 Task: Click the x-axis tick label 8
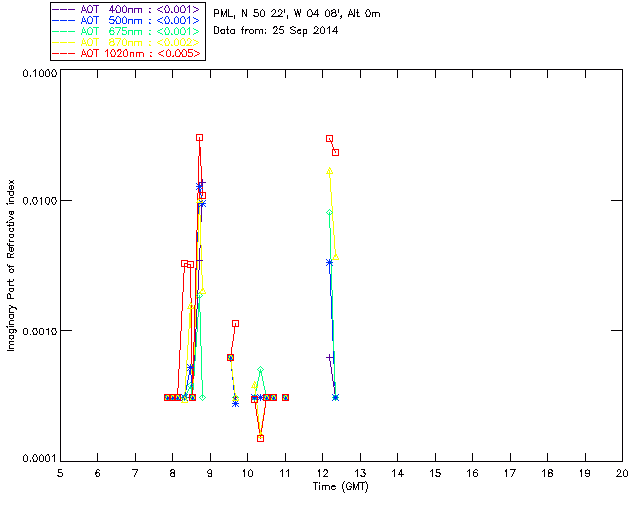[x=173, y=473]
